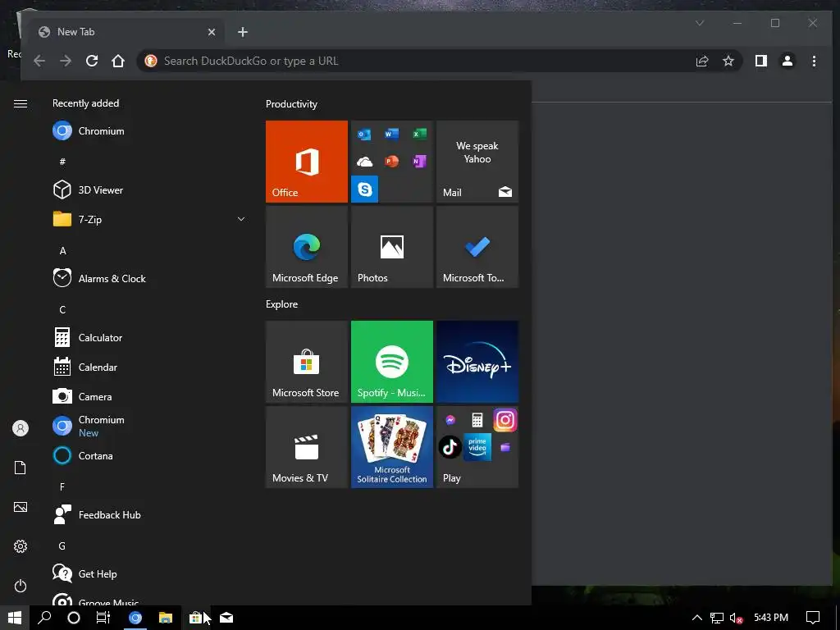Click the user account icon in Start sidebar
Screen dimensions: 840x630
point(21,428)
